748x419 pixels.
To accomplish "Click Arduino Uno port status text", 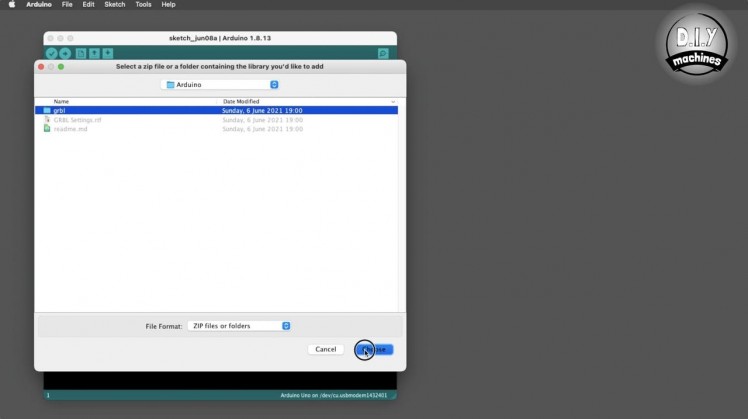I will [333, 395].
